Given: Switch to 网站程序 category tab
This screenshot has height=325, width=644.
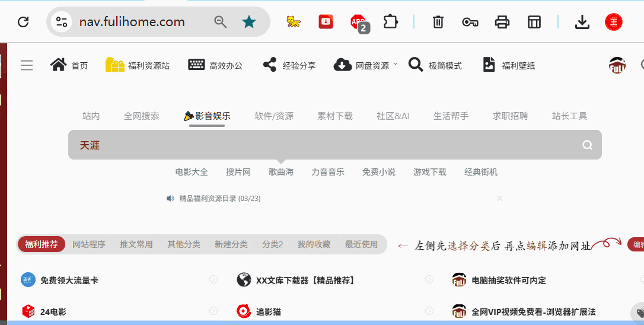Looking at the screenshot, I should point(89,244).
